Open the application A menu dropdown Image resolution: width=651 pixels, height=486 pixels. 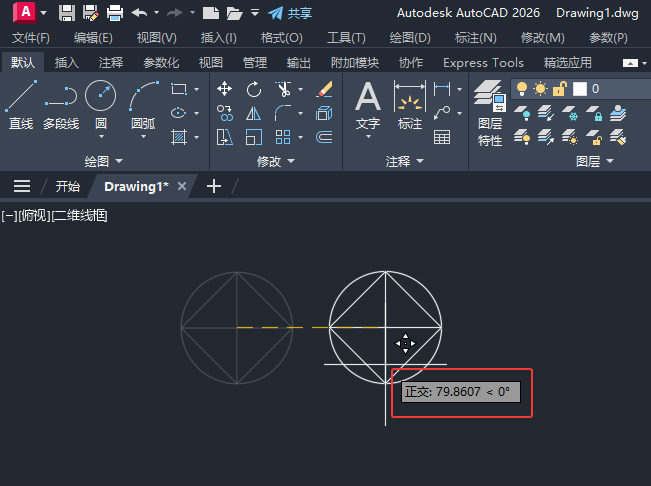point(44,13)
